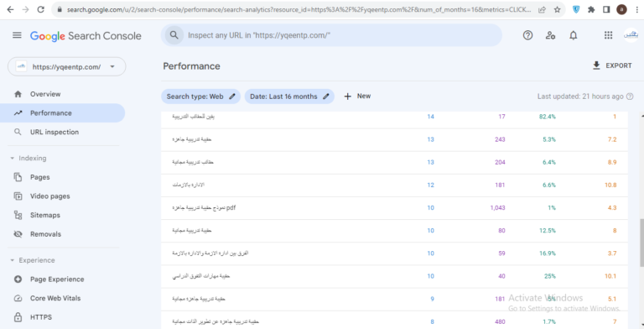Add a New filter
Screen dimensions: 644x329
click(357, 97)
